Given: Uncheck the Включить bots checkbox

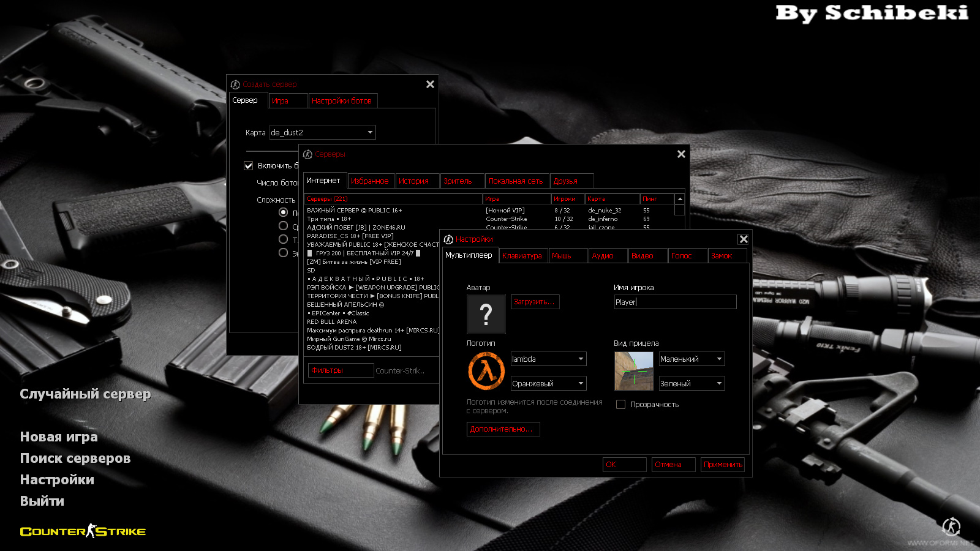Looking at the screenshot, I should pyautogui.click(x=249, y=166).
